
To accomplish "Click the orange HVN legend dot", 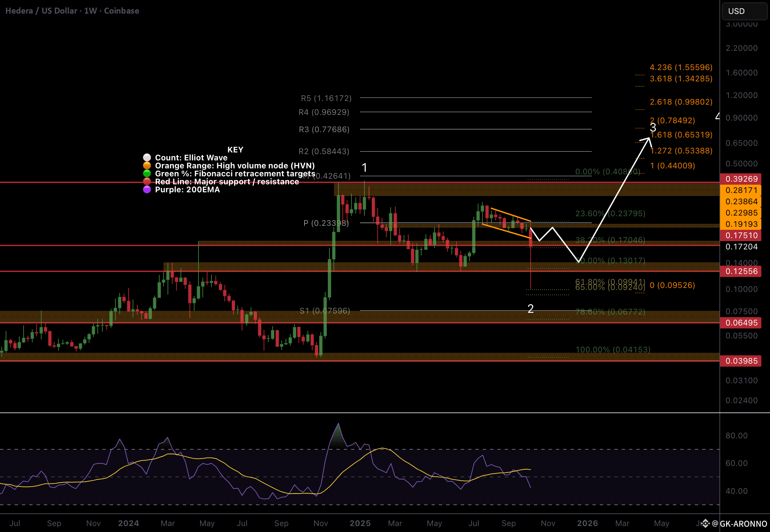I will click(x=147, y=166).
